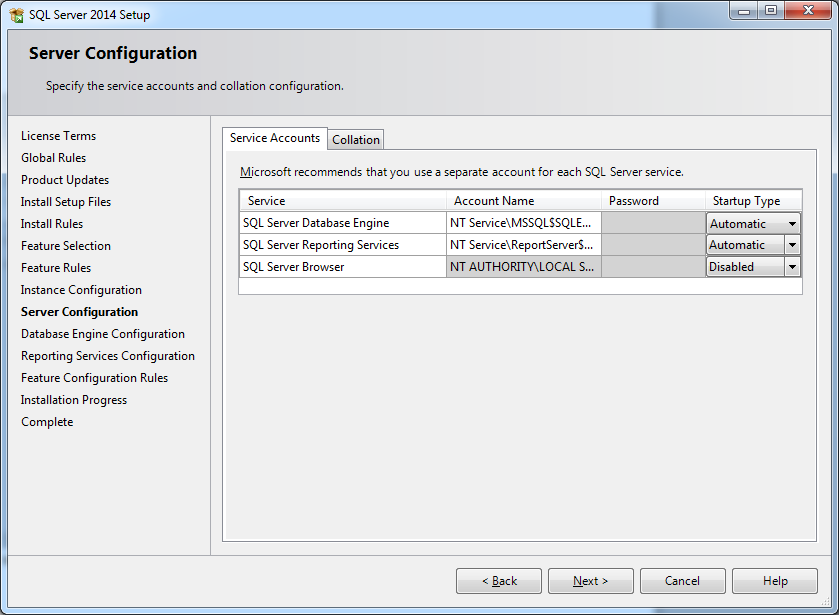This screenshot has width=839, height=615.
Task: Open Help for this setup page
Action: [775, 581]
